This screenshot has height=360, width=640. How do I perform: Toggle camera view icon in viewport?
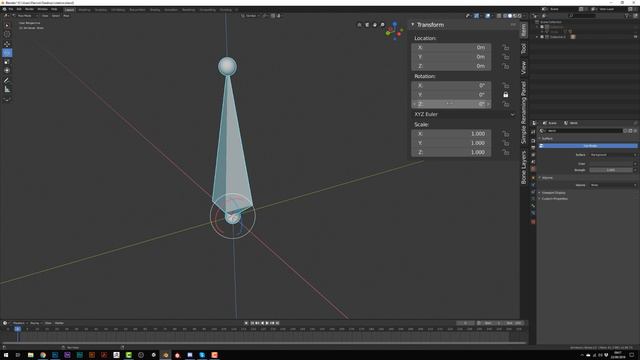pyautogui.click(x=367, y=25)
